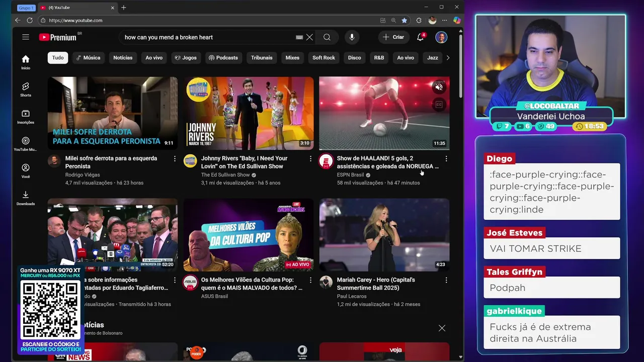Clear the search box with the X icon
The image size is (644, 362).
click(x=309, y=37)
